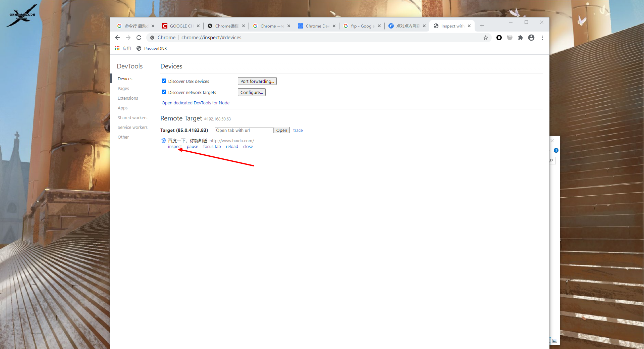Viewport: 644px width, 349px height.
Task: Click pause link for Baidu target
Action: point(193,147)
